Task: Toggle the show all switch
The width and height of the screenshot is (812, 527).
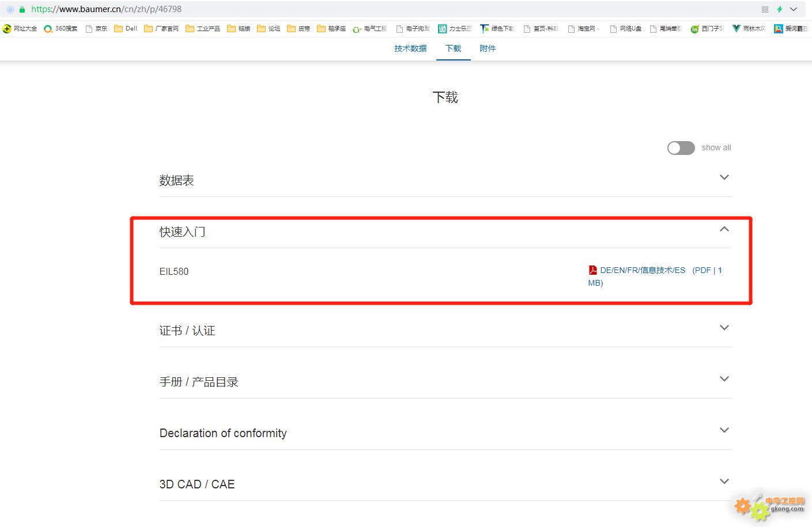Action: [x=681, y=148]
